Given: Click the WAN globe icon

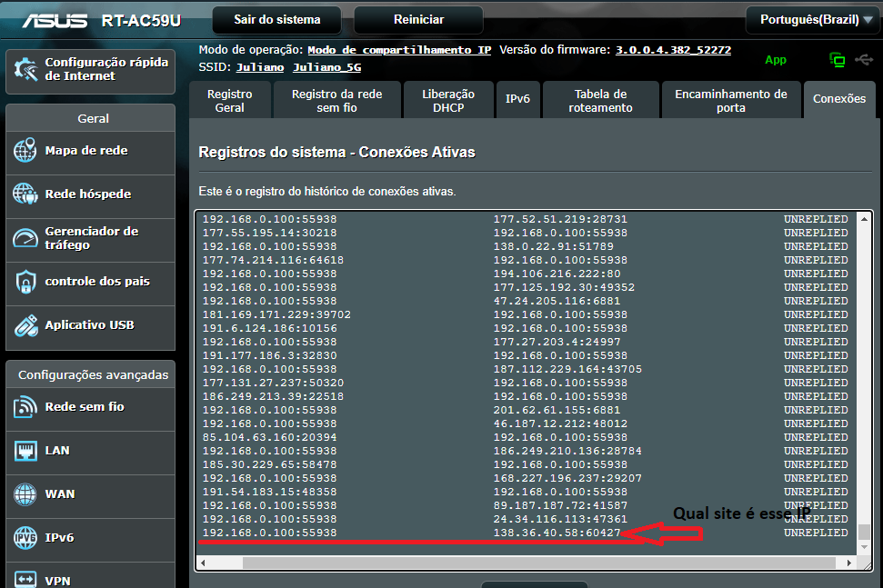Looking at the screenshot, I should point(25,494).
